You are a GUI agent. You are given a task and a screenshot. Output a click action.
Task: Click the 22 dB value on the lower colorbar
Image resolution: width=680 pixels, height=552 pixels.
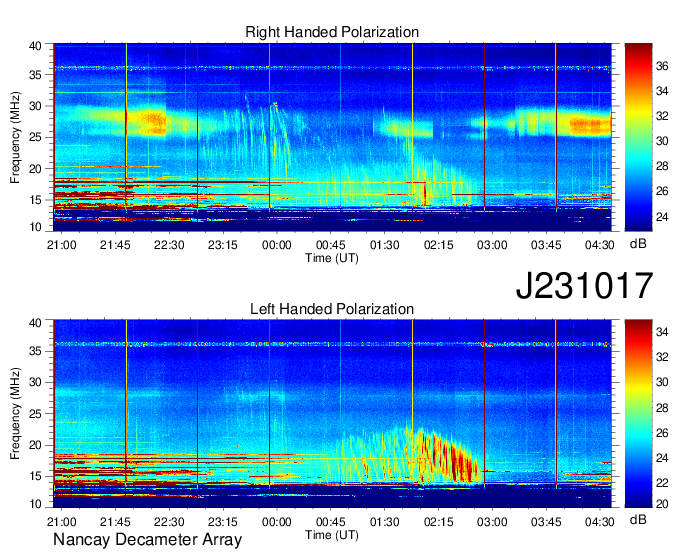click(662, 482)
